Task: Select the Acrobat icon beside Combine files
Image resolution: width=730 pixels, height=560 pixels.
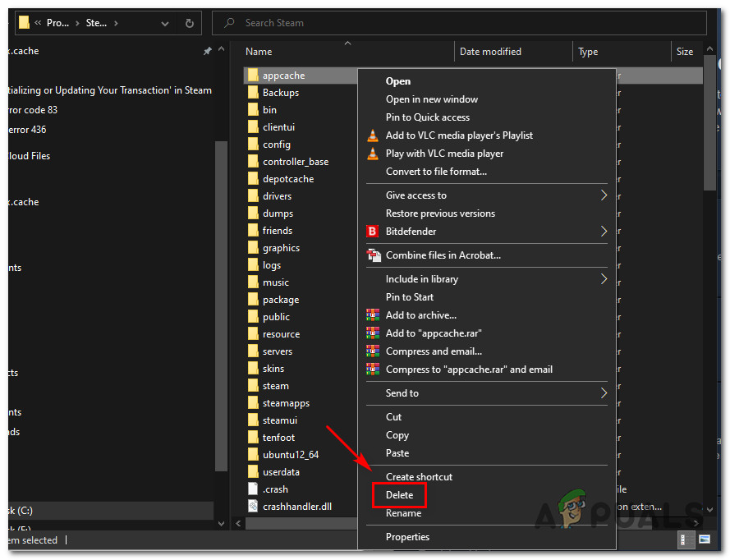Action: 374,255
